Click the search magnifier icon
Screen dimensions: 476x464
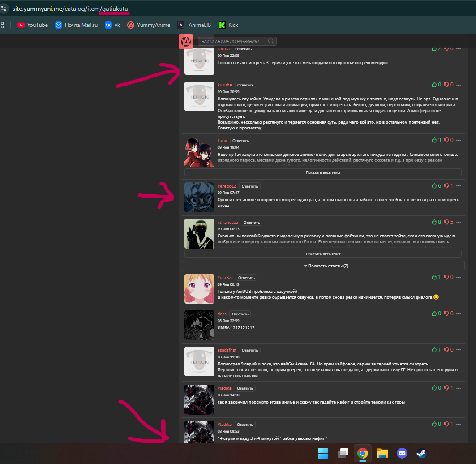click(x=271, y=41)
